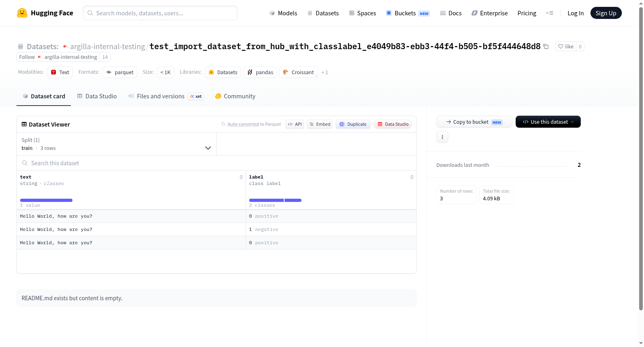644x347 pixels.
Task: Open the three-dot more options button
Action: pos(442,137)
